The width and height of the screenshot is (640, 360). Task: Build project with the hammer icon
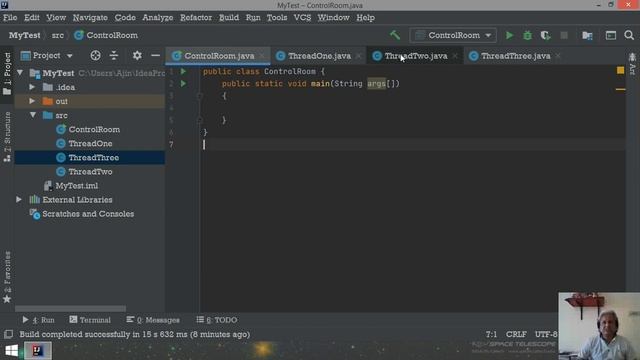pyautogui.click(x=395, y=35)
